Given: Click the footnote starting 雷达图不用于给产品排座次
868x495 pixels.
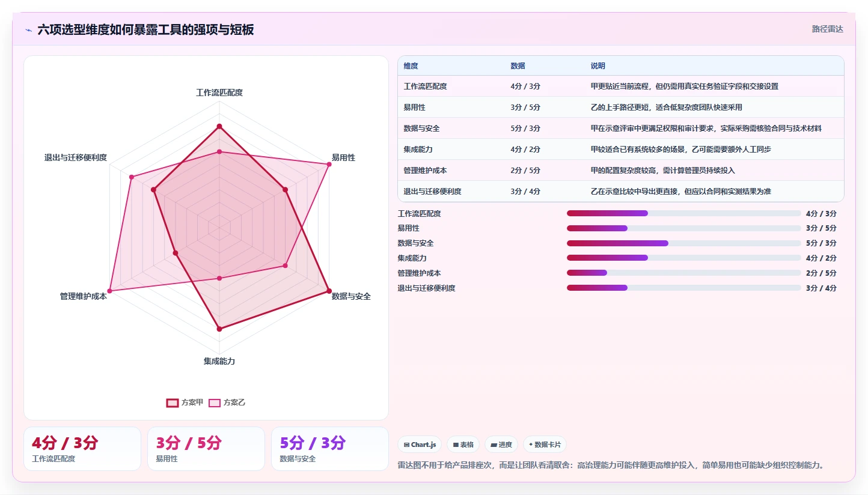Looking at the screenshot, I should click(x=610, y=465).
